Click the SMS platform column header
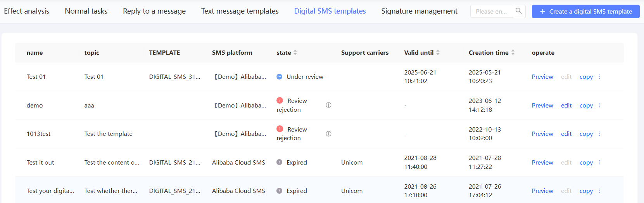Image resolution: width=644 pixels, height=203 pixels. (x=232, y=52)
